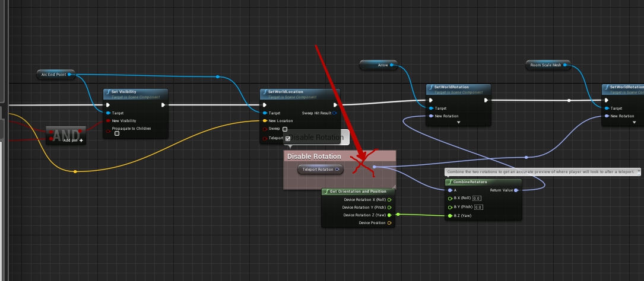This screenshot has height=281, width=644.
Task: Click the Add pin plus on AND node
Action: [81, 140]
